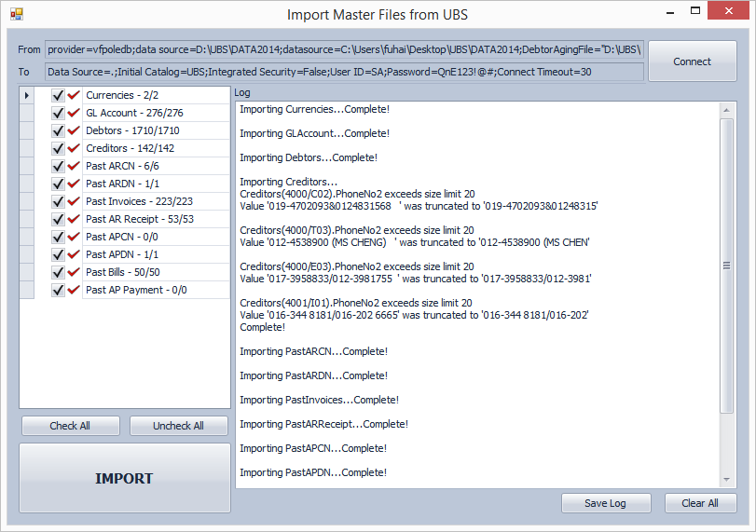Click the large IMPORT button

tap(124, 478)
